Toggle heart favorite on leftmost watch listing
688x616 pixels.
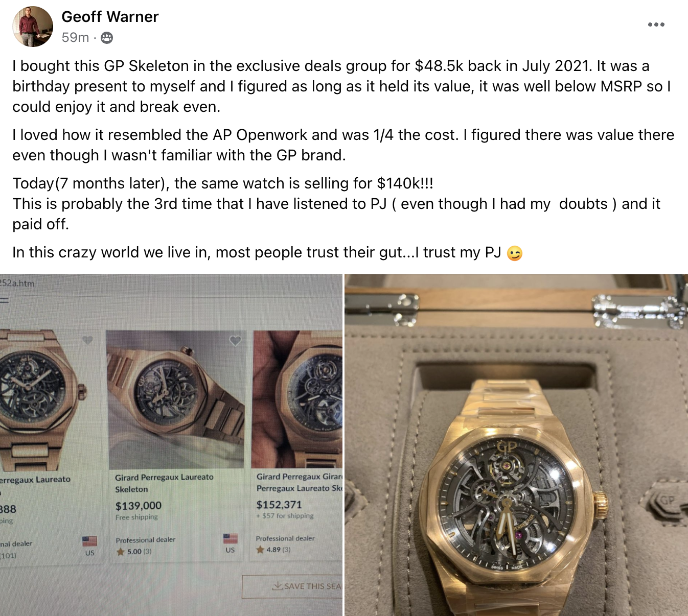coord(88,340)
